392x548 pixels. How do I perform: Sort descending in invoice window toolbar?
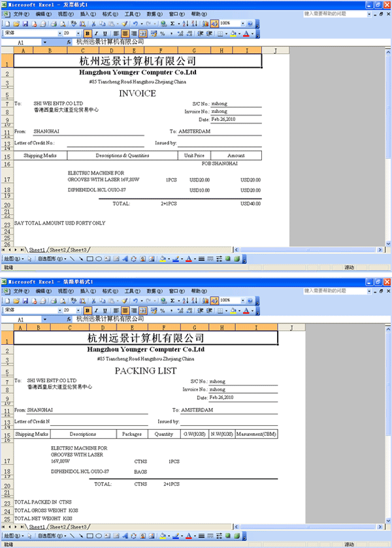tap(195, 24)
